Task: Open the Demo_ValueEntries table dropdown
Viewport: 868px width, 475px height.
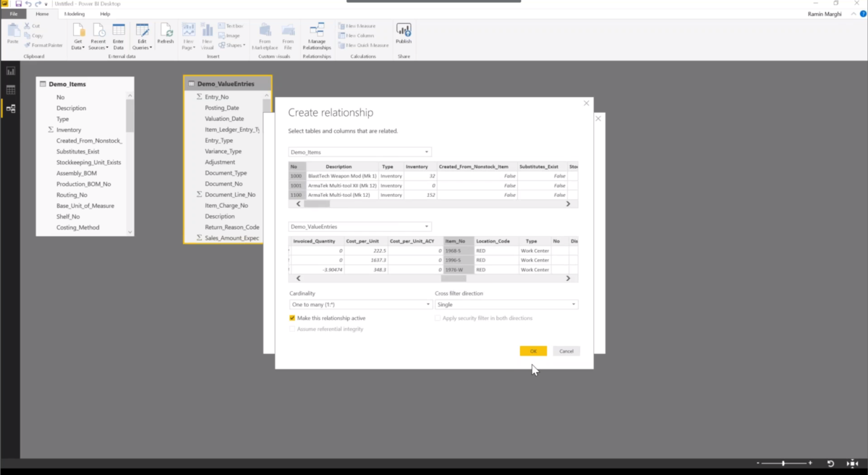Action: (x=360, y=227)
